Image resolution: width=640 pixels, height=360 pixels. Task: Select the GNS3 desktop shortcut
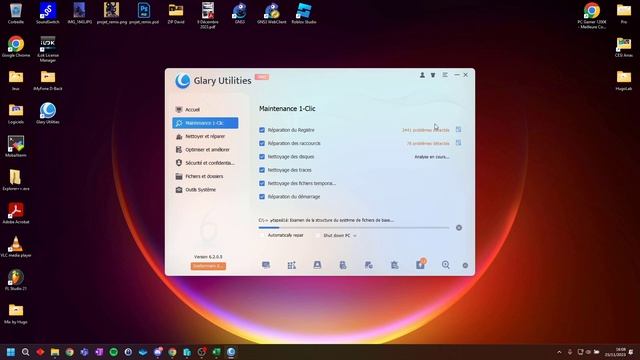tap(240, 13)
